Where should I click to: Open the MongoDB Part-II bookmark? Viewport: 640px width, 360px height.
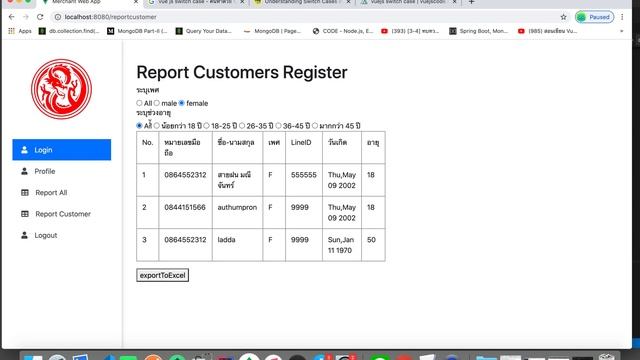coord(137,31)
